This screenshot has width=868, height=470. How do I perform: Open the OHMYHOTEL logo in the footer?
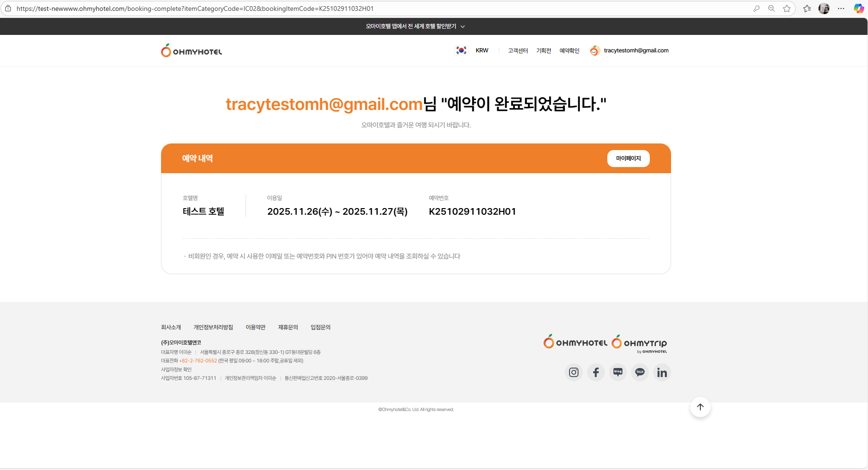coord(575,342)
